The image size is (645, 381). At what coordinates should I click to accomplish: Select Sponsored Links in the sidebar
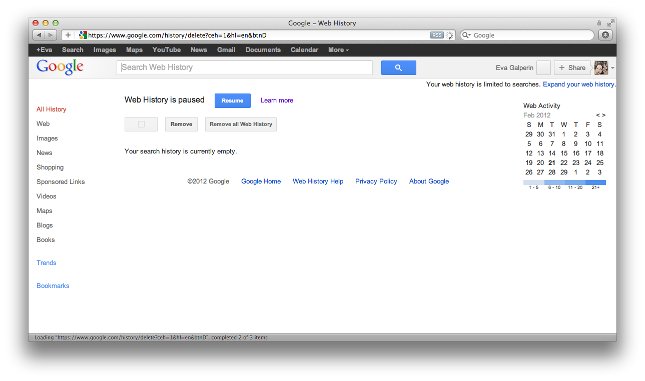point(60,182)
